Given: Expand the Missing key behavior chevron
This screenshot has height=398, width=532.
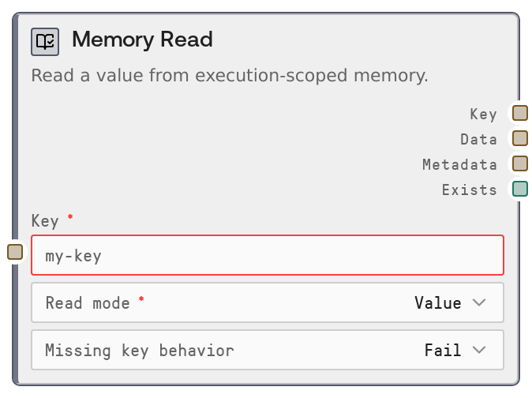Looking at the screenshot, I should click(479, 350).
